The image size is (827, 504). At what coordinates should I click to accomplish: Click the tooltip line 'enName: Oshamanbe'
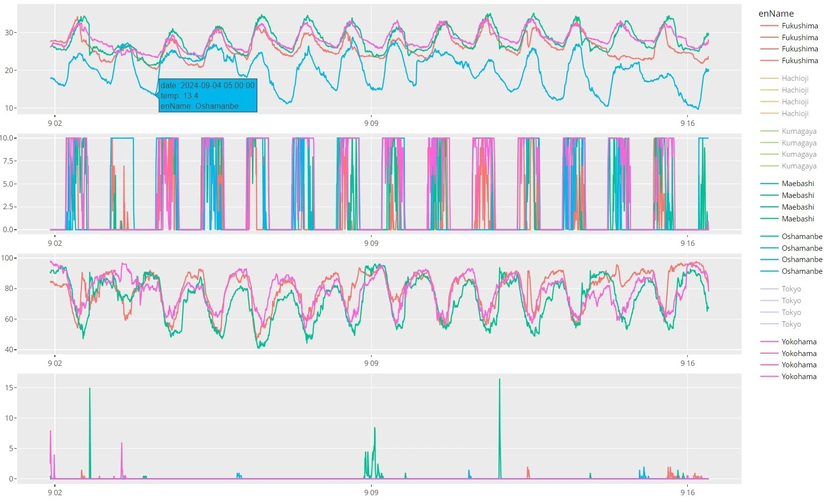coord(200,106)
